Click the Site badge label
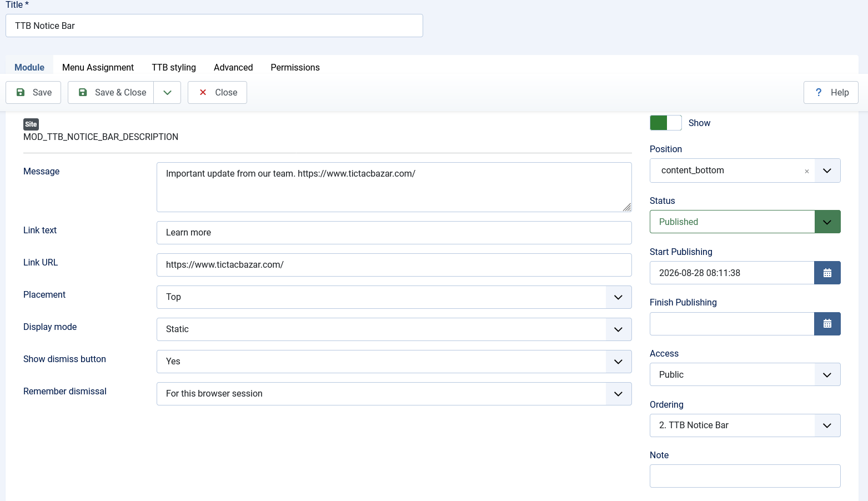868x501 pixels. point(31,124)
